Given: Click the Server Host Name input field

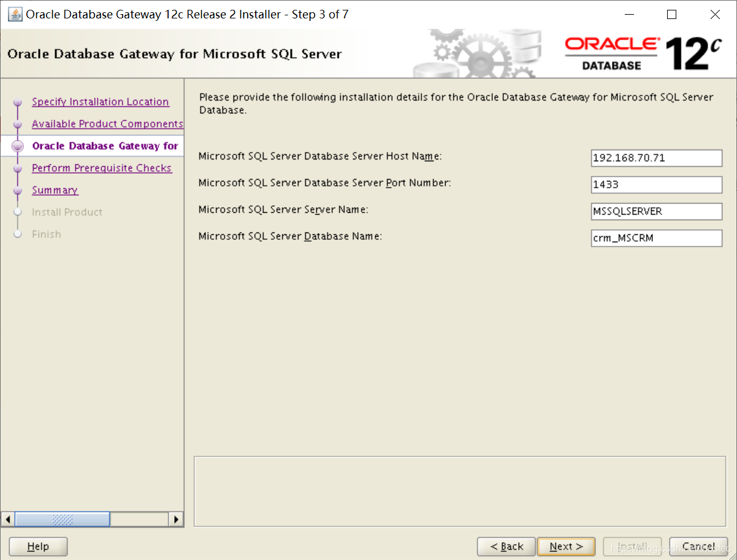Looking at the screenshot, I should (657, 158).
